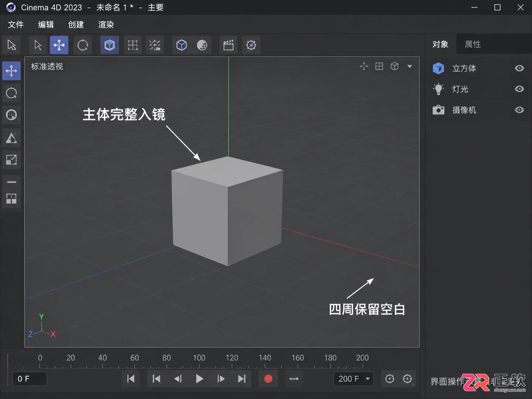Switch to the 对象 tab
532x399 pixels.
coord(440,44)
